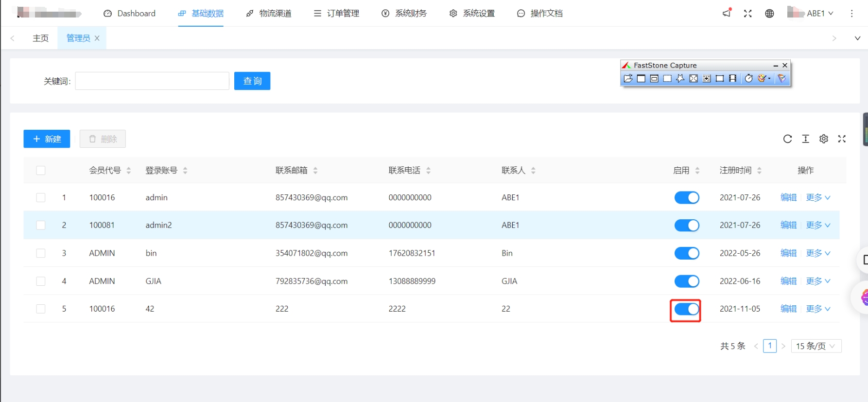Open 更多 dropdown for GJIA row

click(x=818, y=281)
